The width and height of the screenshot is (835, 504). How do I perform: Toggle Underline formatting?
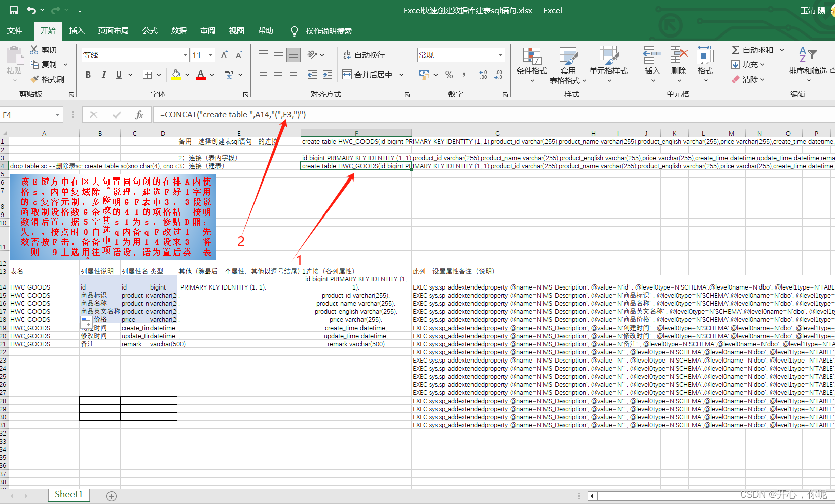(x=119, y=75)
